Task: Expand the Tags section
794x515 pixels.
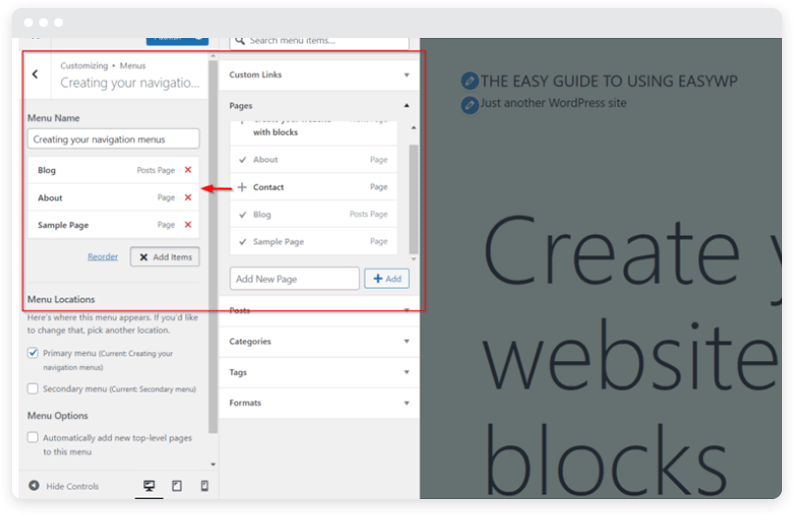Action: pos(319,372)
